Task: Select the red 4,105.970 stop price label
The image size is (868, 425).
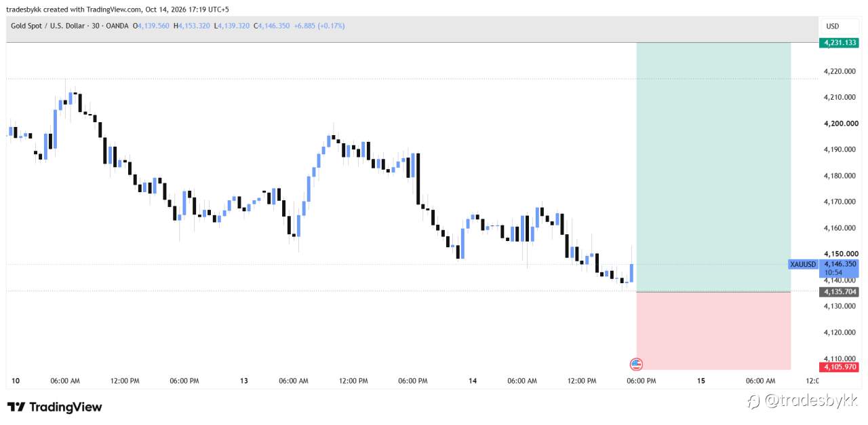Action: pos(839,367)
